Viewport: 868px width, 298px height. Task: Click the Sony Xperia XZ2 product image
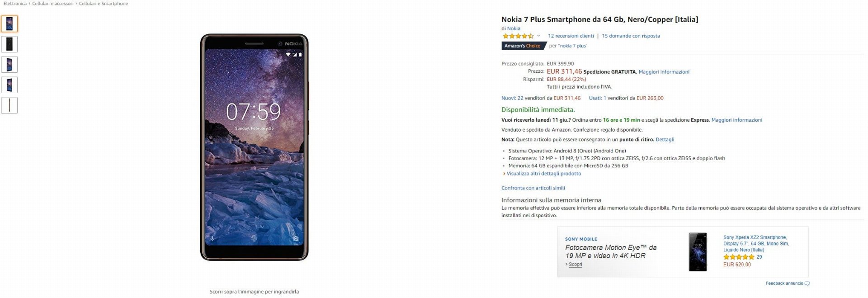tap(698, 252)
